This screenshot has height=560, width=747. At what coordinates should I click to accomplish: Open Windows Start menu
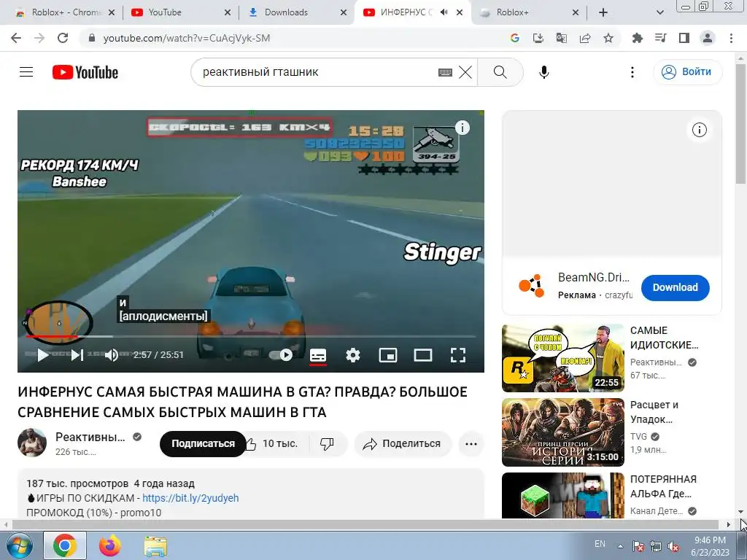point(19,545)
